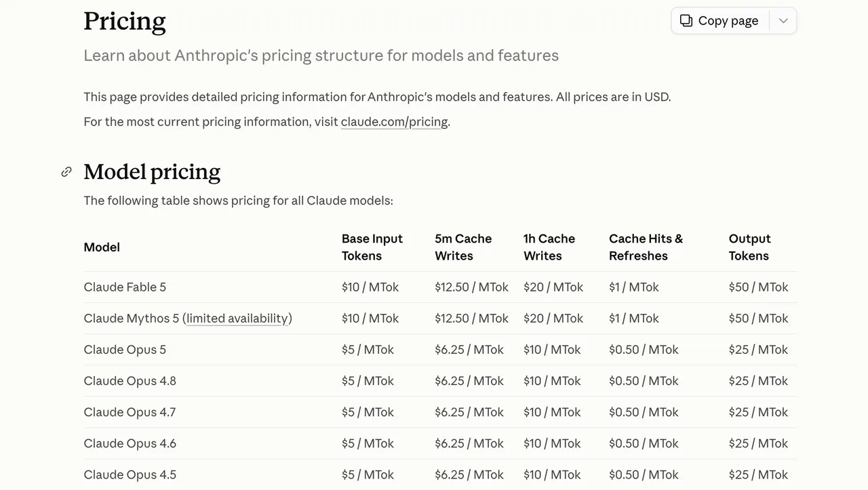Open the Copy page dropdown chevron
This screenshot has width=868, height=490.
tap(783, 20)
